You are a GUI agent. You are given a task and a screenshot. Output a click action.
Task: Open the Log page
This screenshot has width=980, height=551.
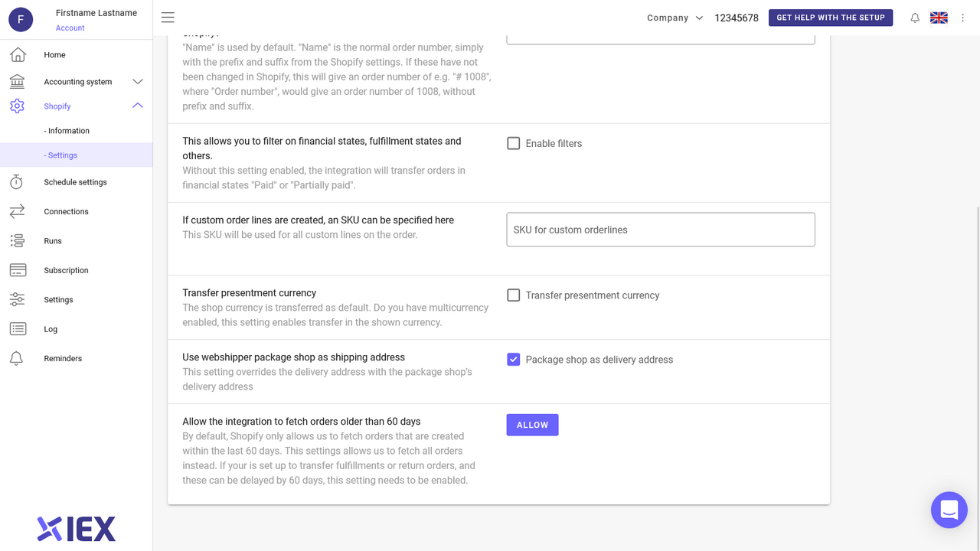pos(51,329)
